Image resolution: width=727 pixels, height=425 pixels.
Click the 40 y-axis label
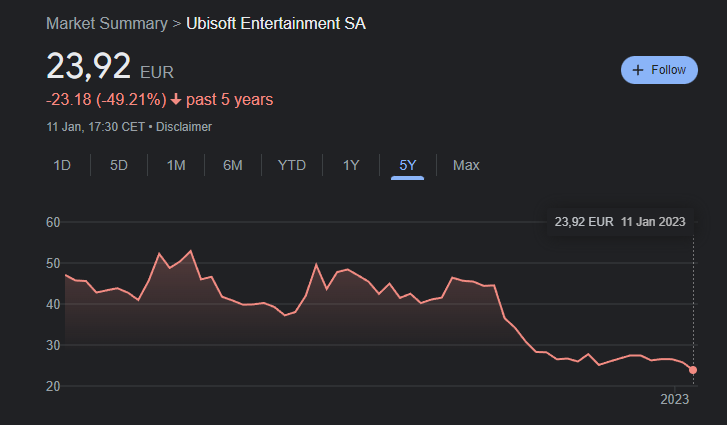click(x=53, y=304)
